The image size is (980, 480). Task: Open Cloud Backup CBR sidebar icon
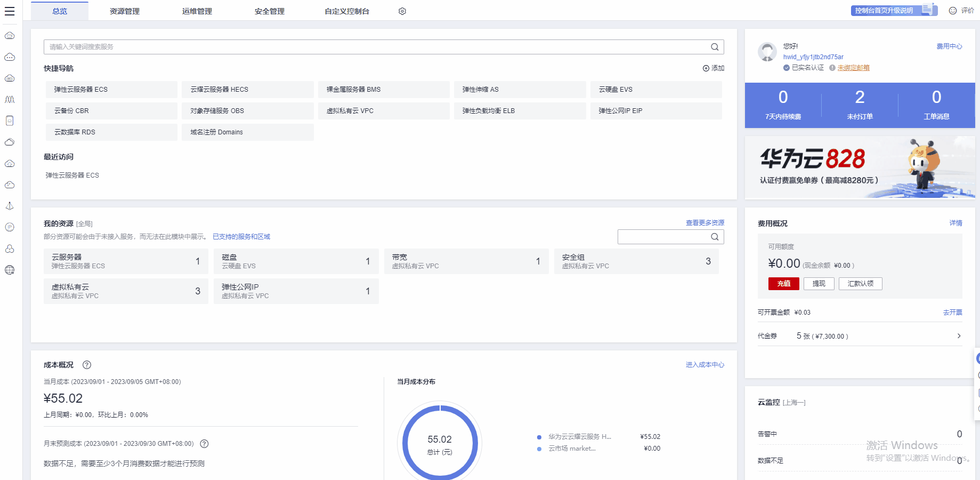[10, 142]
